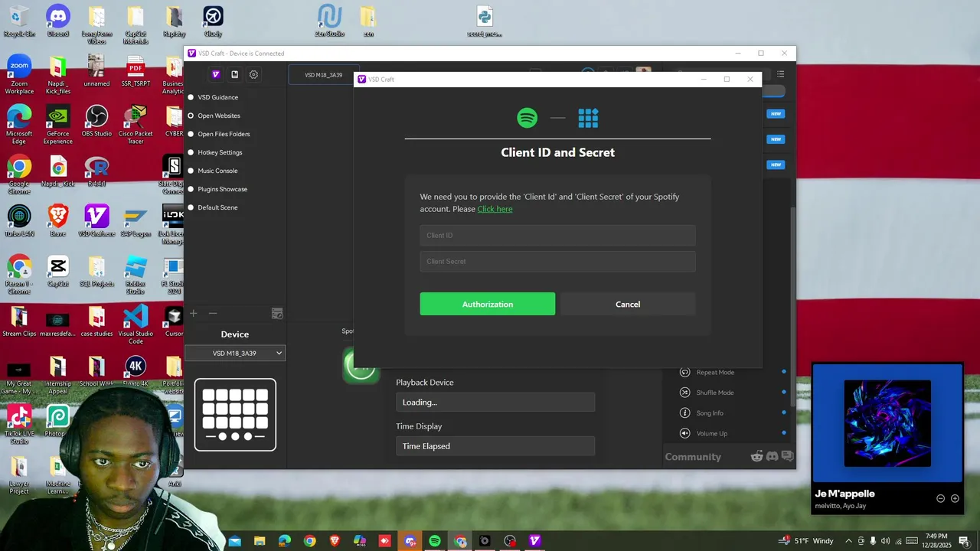Click the Repeat Mode blue dot
Image resolution: width=980 pixels, height=551 pixels.
tap(784, 372)
